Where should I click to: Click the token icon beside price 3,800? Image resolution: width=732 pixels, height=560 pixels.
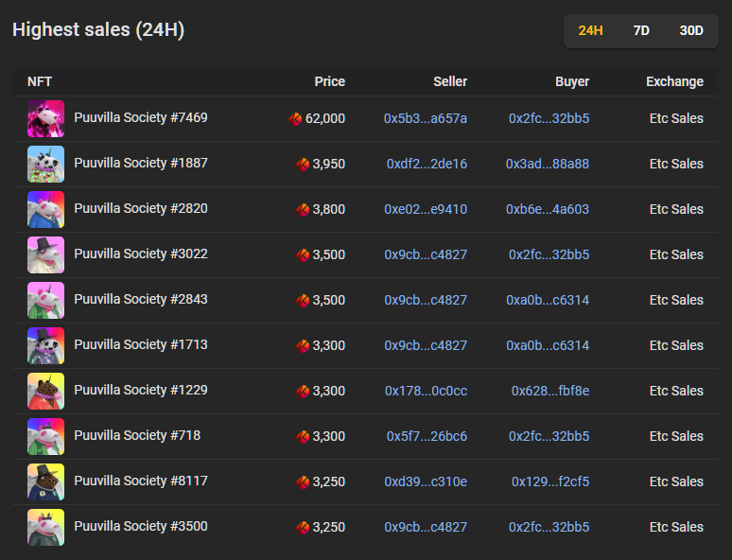[x=303, y=210]
